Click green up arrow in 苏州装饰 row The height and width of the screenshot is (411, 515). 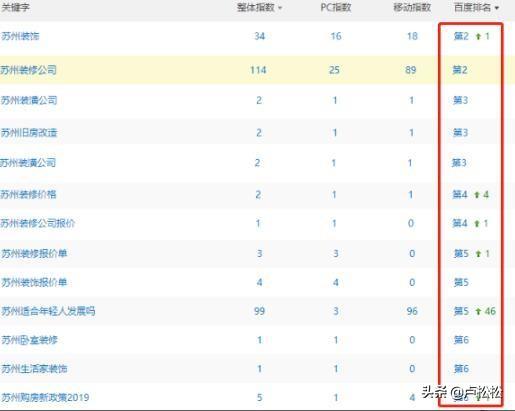478,36
